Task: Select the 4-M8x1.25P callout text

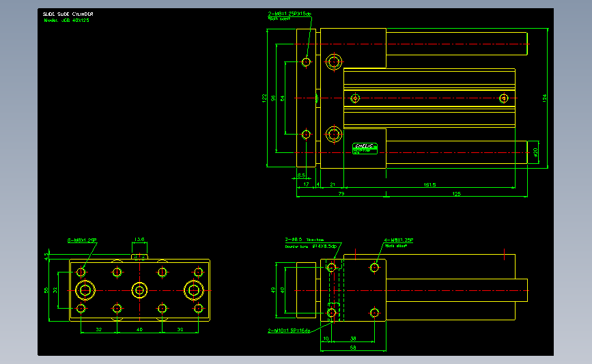Action: coord(398,240)
